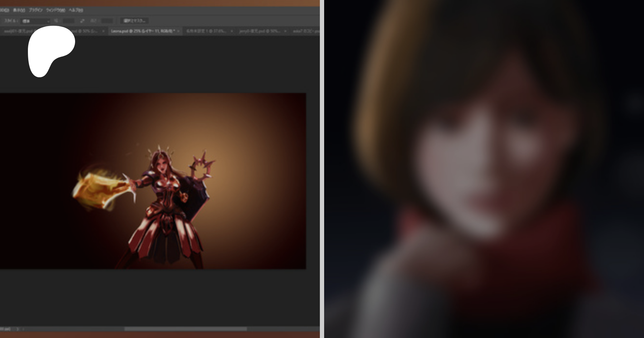The height and width of the screenshot is (338, 644).
Task: Open the 表示 menu
Action: tap(19, 10)
